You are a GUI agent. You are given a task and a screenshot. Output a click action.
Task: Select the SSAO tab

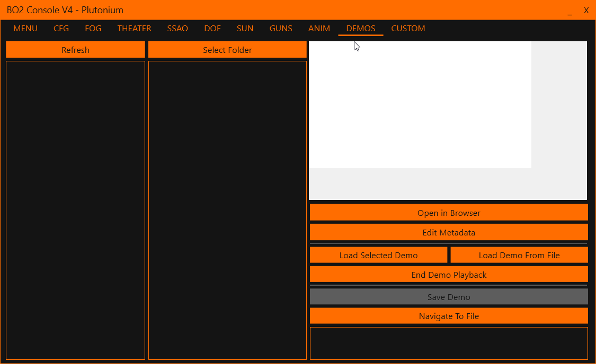(177, 29)
